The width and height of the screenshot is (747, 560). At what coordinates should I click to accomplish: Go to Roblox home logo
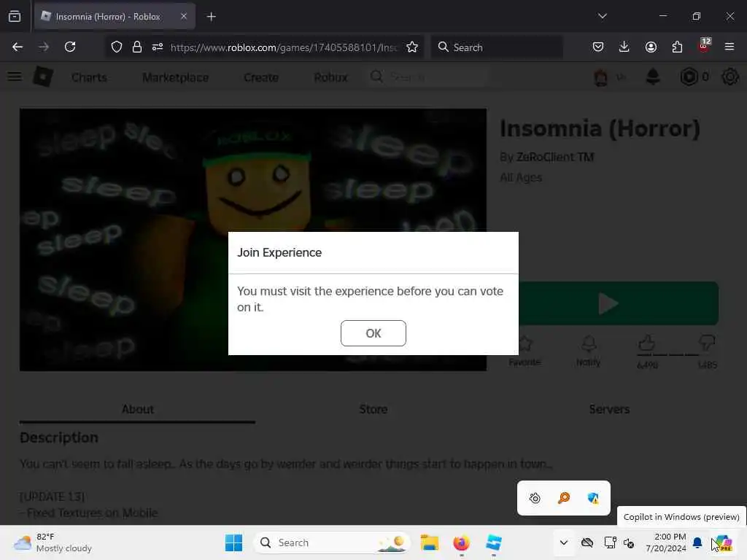pyautogui.click(x=43, y=77)
